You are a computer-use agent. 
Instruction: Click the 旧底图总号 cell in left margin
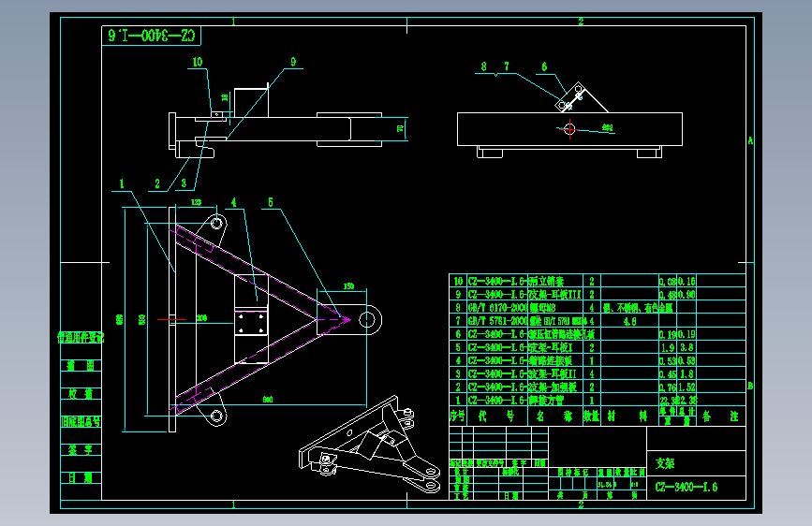pyautogui.click(x=81, y=422)
